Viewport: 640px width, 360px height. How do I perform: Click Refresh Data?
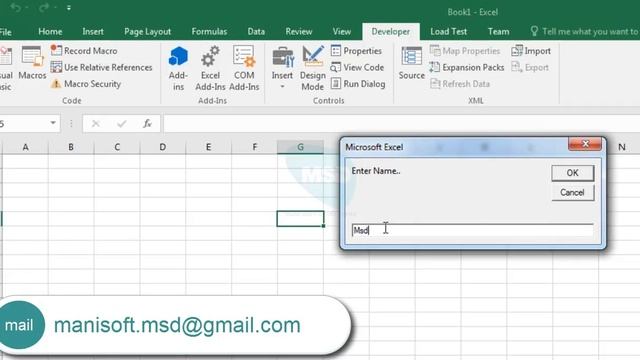[x=460, y=84]
